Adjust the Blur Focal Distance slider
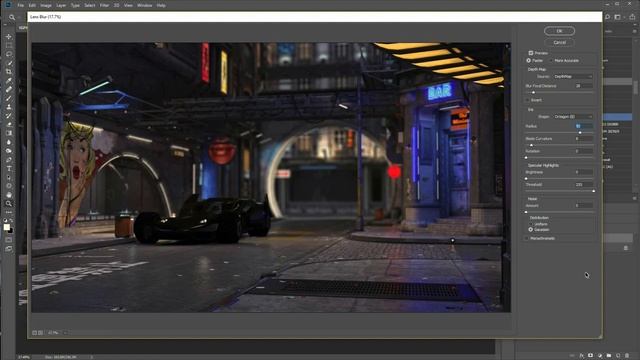640x360 pixels. 533,93
